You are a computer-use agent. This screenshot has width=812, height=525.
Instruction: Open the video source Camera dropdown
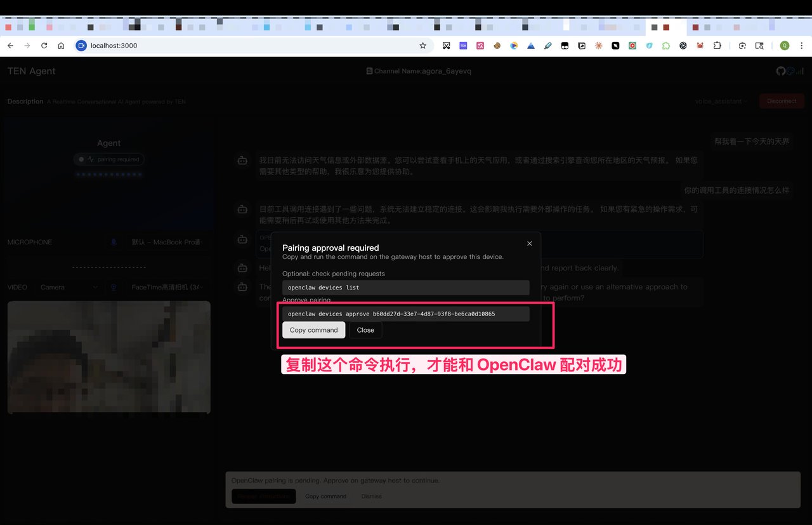pyautogui.click(x=69, y=287)
